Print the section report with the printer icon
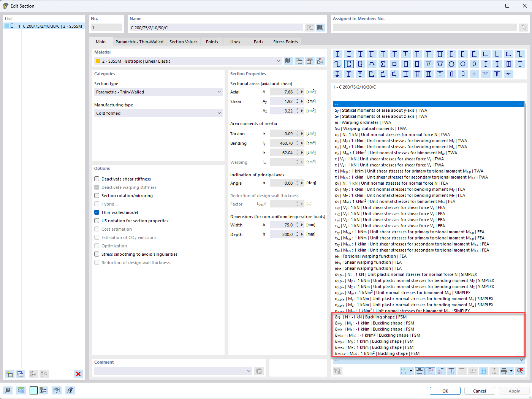This screenshot has height=399, width=532. (x=504, y=371)
